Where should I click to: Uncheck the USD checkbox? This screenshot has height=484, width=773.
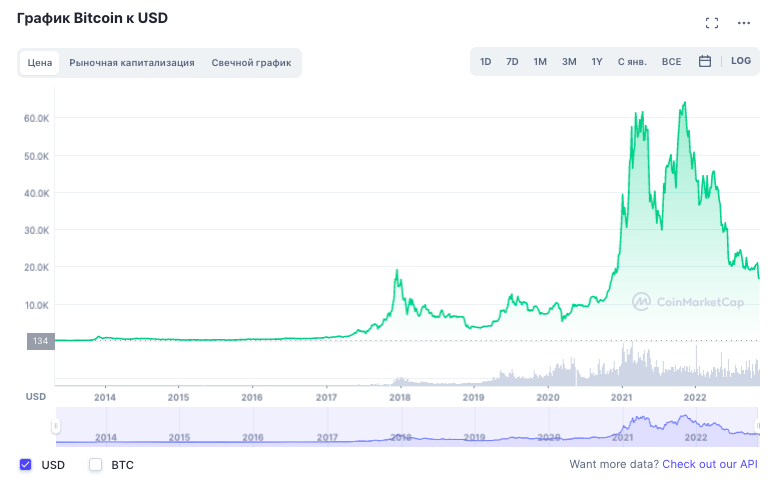[x=25, y=464]
